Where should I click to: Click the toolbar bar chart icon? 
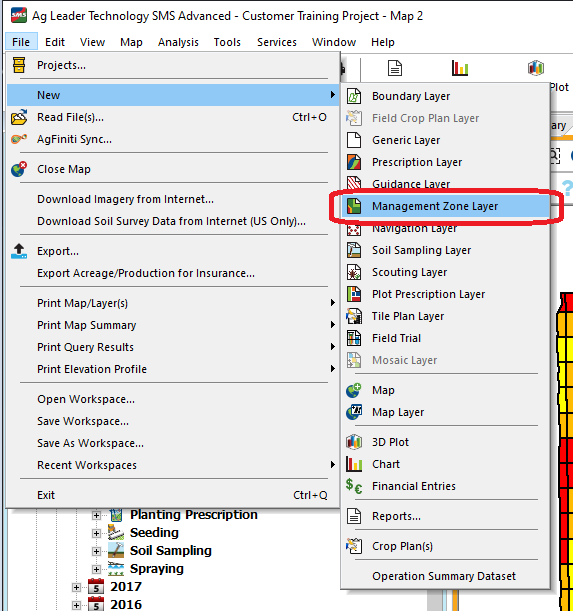(460, 68)
